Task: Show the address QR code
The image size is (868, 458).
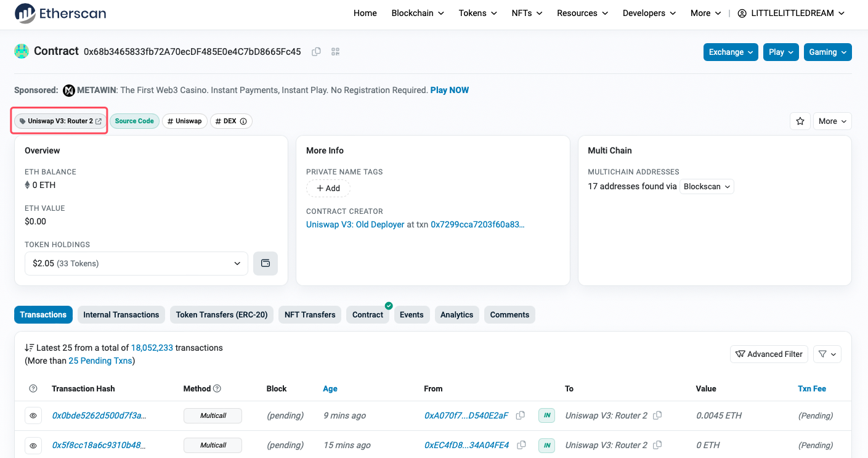Action: (336, 52)
